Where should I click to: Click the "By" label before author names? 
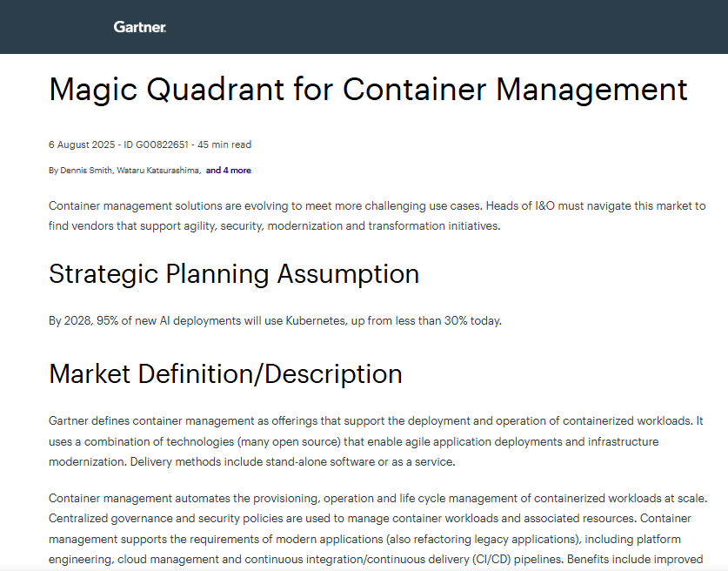click(x=53, y=171)
